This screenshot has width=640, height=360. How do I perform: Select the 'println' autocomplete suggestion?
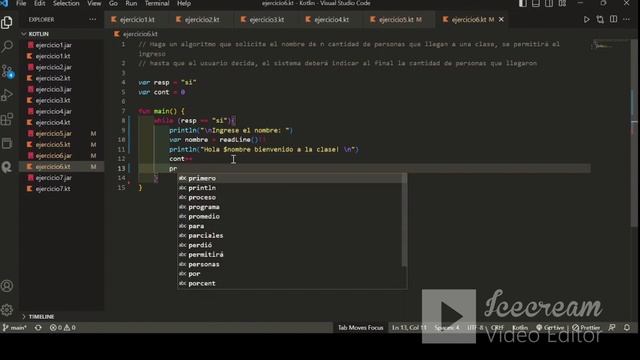click(x=290, y=188)
